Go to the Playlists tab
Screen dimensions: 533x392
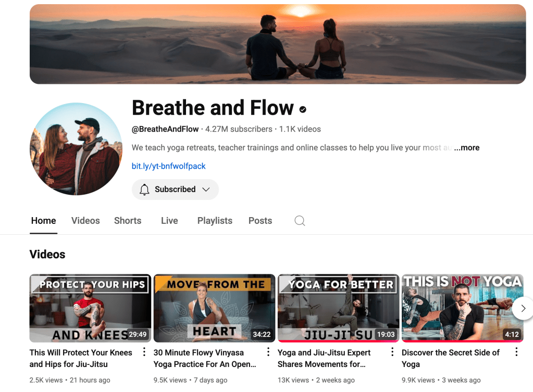(x=215, y=221)
